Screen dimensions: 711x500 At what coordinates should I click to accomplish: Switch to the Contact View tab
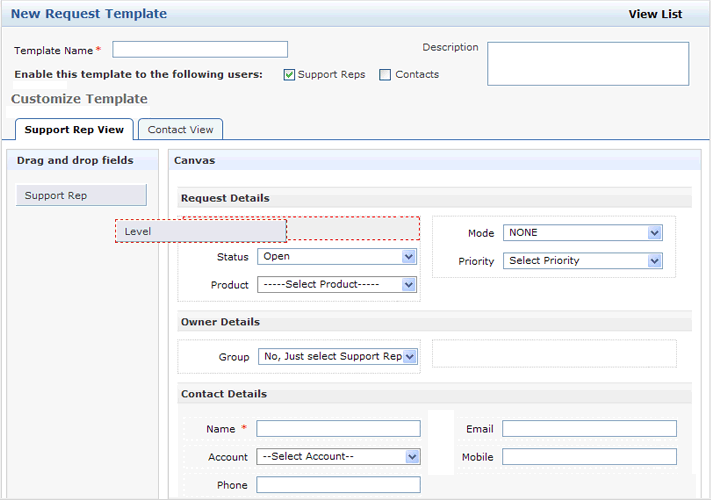coord(180,130)
